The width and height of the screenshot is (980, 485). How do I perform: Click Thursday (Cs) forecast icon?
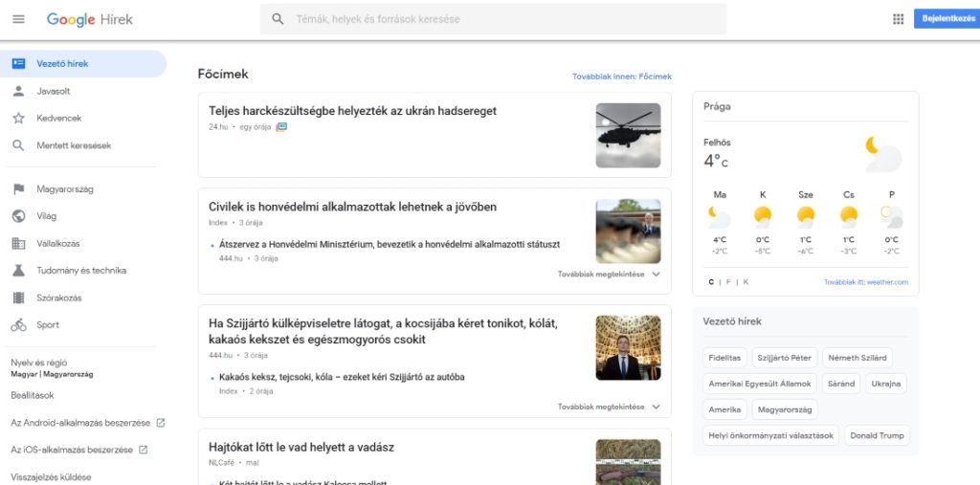coord(849,217)
